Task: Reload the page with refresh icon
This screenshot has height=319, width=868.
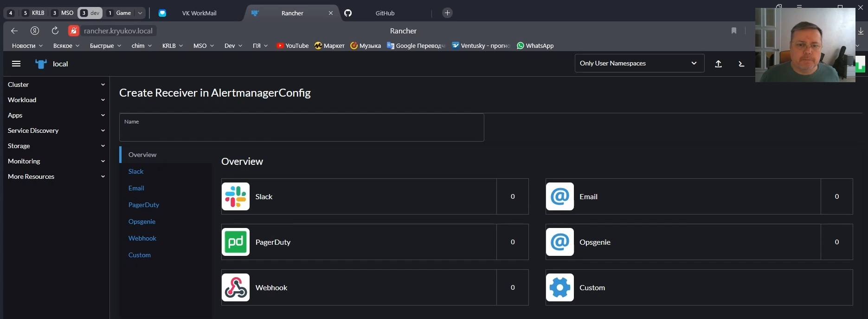Action: 55,31
